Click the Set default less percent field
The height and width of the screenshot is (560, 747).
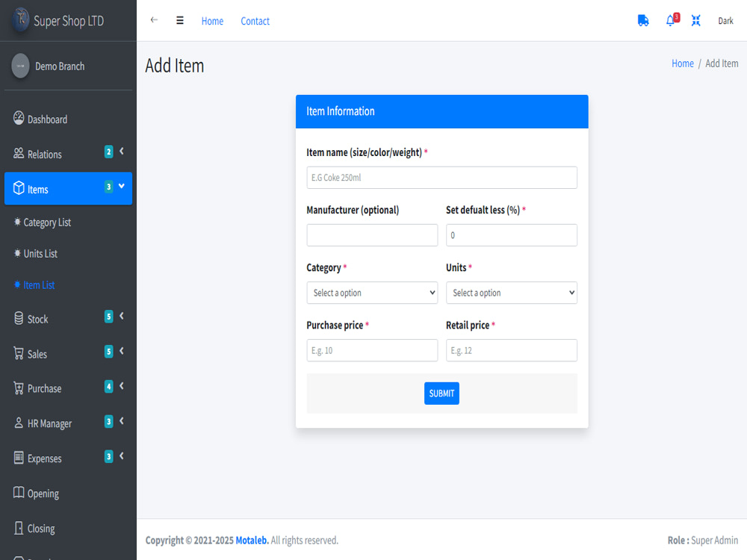tap(512, 235)
